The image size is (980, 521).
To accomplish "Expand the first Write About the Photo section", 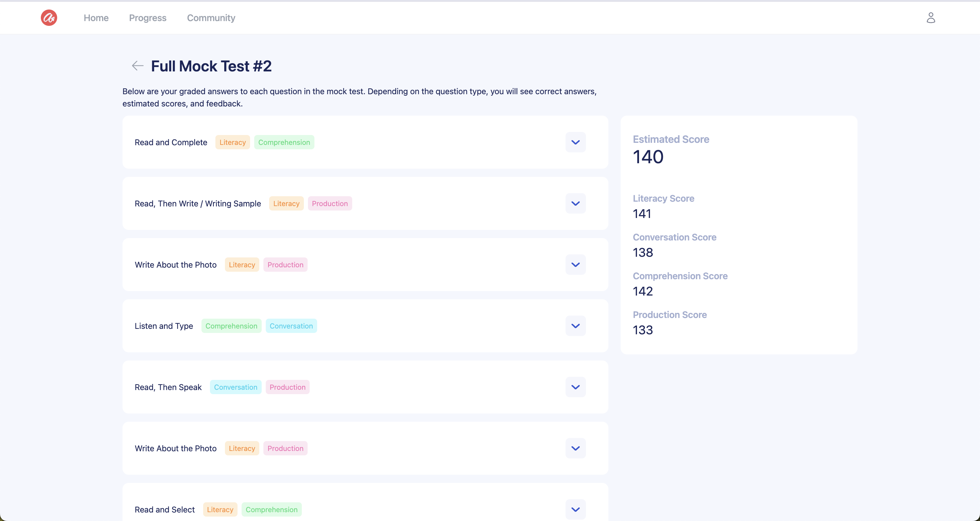I will [575, 265].
